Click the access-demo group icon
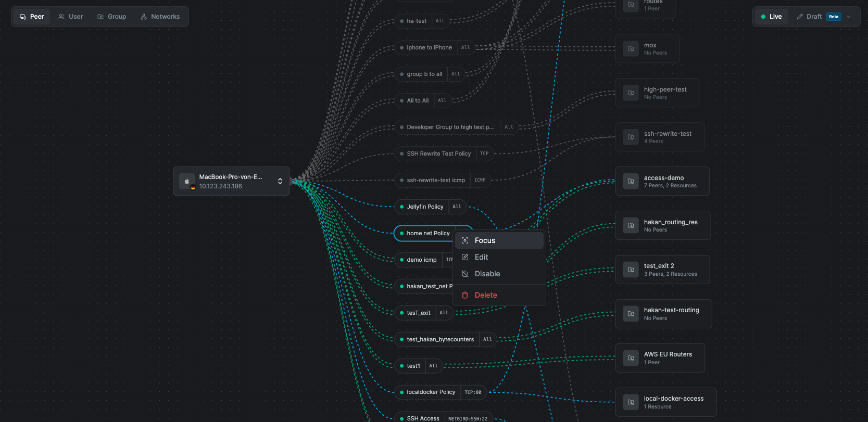868x422 pixels. coord(631,182)
